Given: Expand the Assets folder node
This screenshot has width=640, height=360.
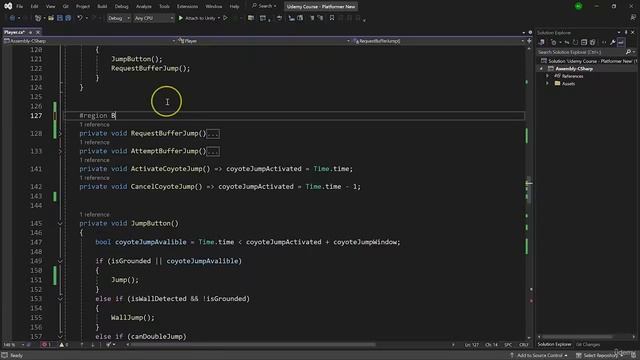Looking at the screenshot, I should point(548,83).
